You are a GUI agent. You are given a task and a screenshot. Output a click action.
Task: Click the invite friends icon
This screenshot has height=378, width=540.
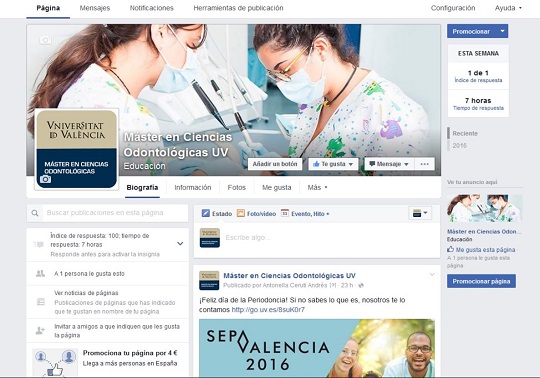click(x=40, y=330)
